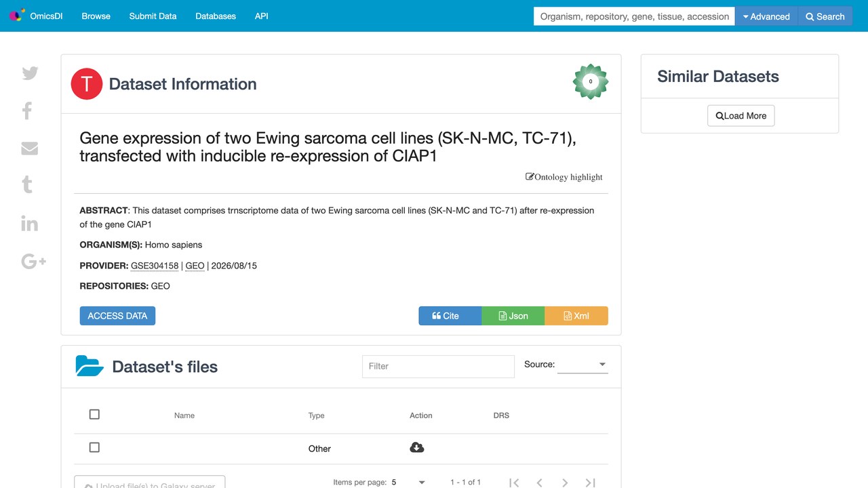
Task: Tick the checkbox for the Other file row
Action: click(x=94, y=447)
